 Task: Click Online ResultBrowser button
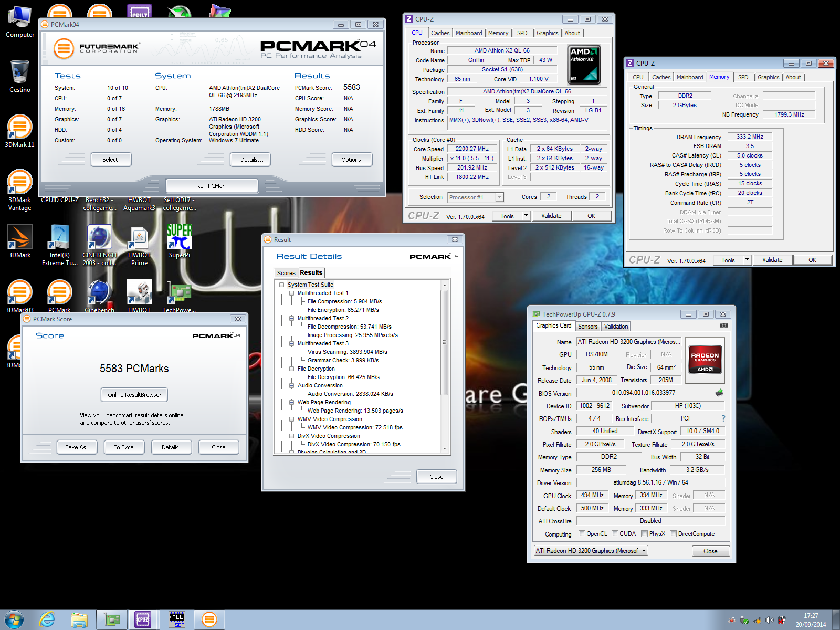[x=134, y=395]
